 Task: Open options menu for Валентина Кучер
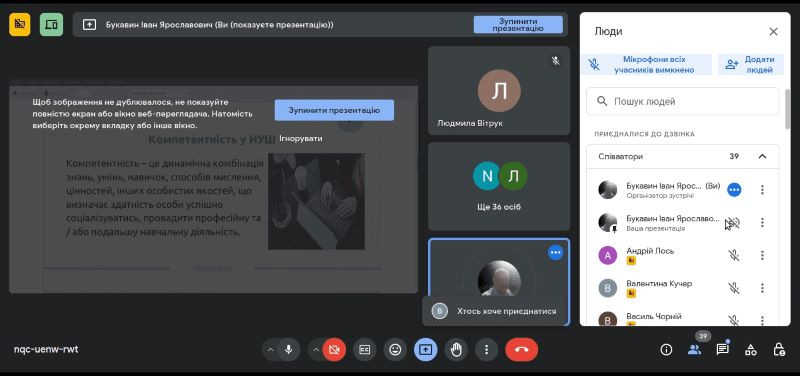point(762,288)
